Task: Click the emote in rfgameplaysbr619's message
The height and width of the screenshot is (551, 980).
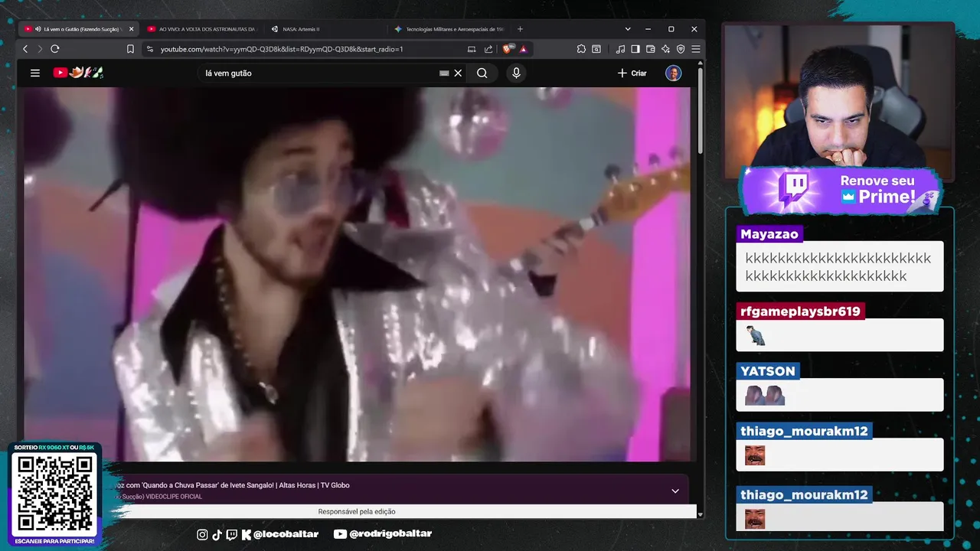Action: (x=756, y=335)
